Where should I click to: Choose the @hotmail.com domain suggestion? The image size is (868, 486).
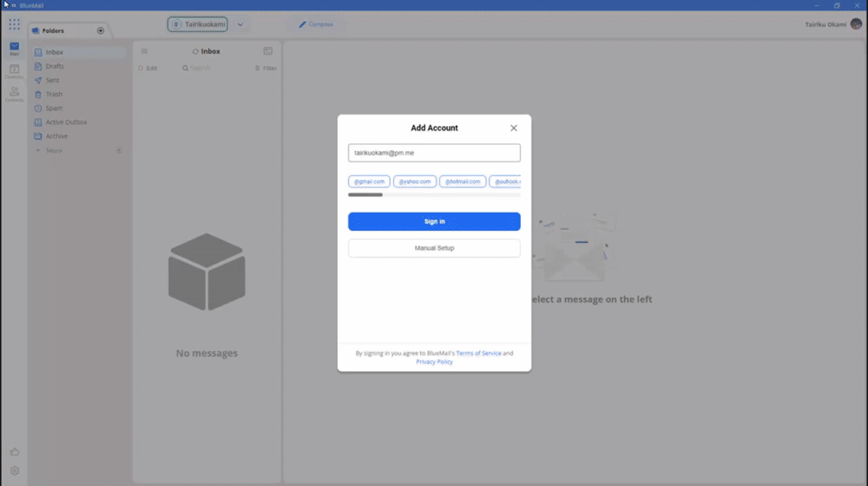(463, 181)
